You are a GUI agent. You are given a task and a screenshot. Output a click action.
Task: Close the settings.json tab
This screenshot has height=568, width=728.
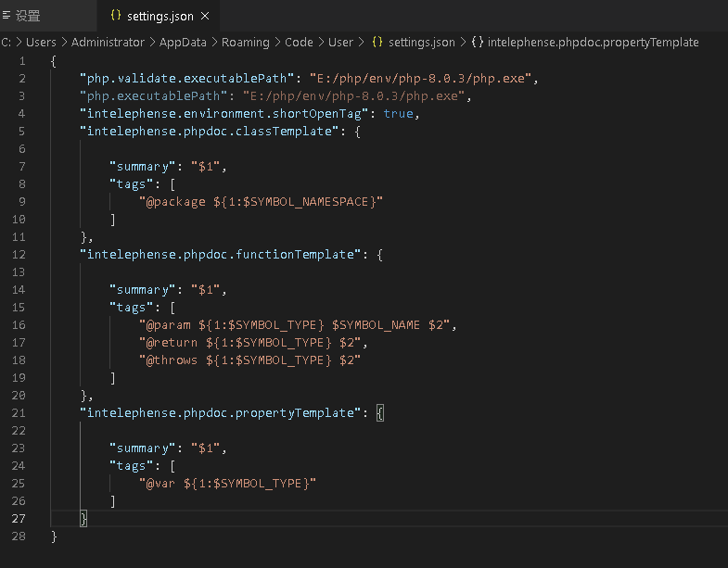pos(205,16)
